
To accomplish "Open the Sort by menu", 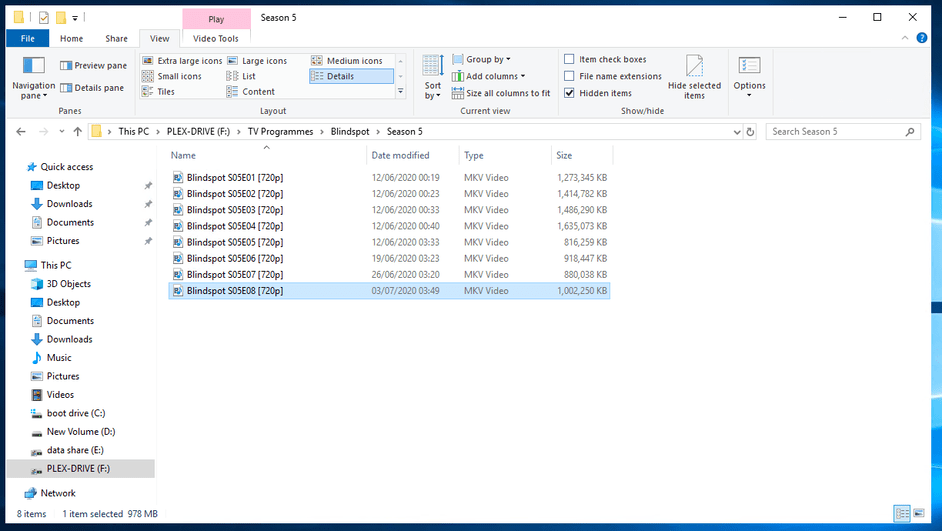I will 433,77.
